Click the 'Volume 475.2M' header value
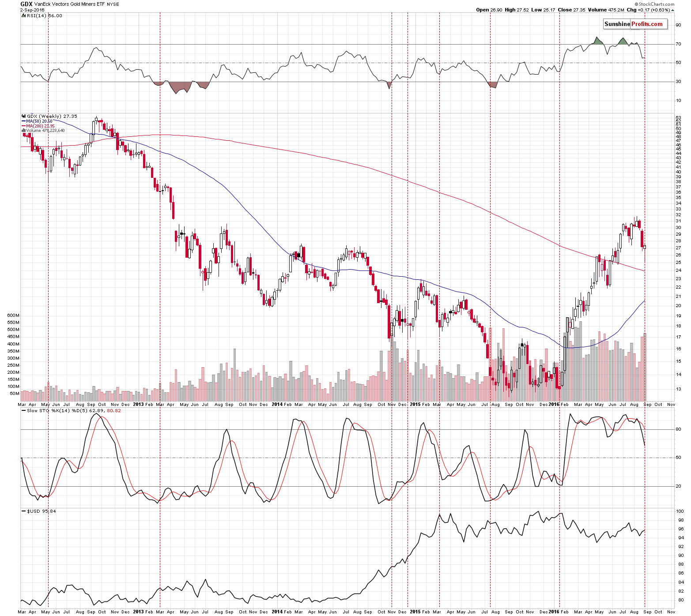Screen dimensions: 691x616 click(x=606, y=10)
